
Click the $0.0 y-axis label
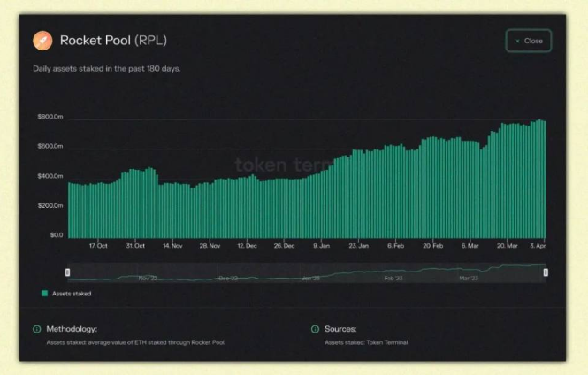[57, 235]
